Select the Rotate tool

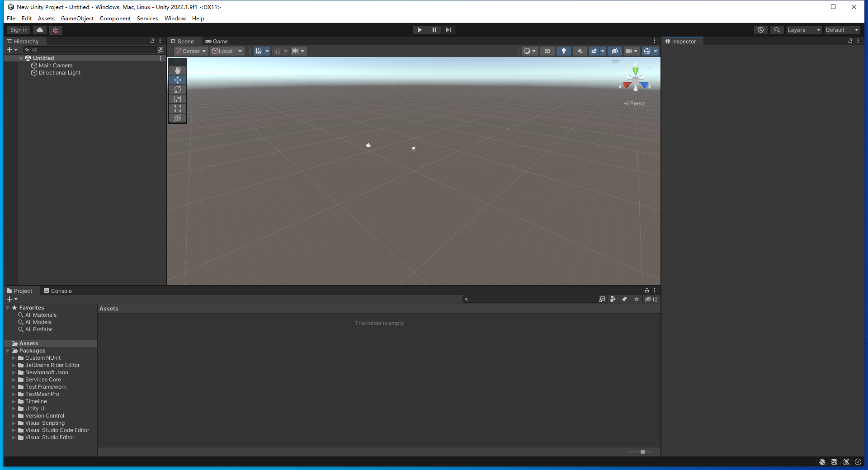[177, 89]
